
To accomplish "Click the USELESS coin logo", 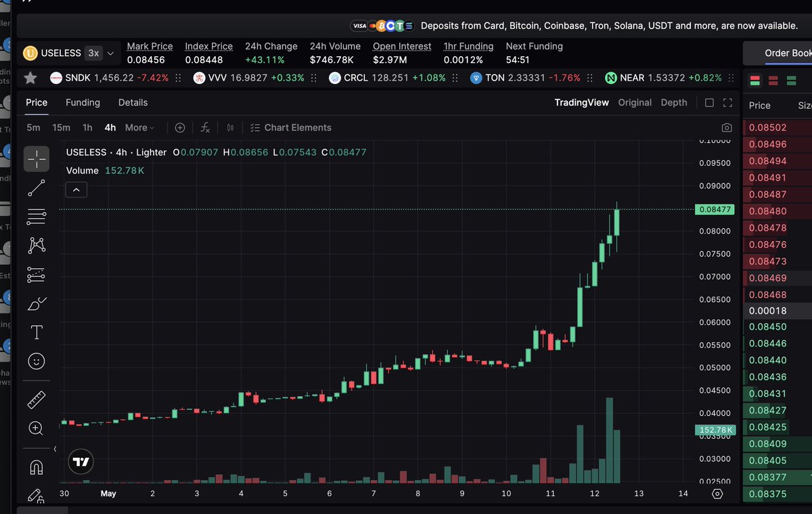I will pos(30,53).
